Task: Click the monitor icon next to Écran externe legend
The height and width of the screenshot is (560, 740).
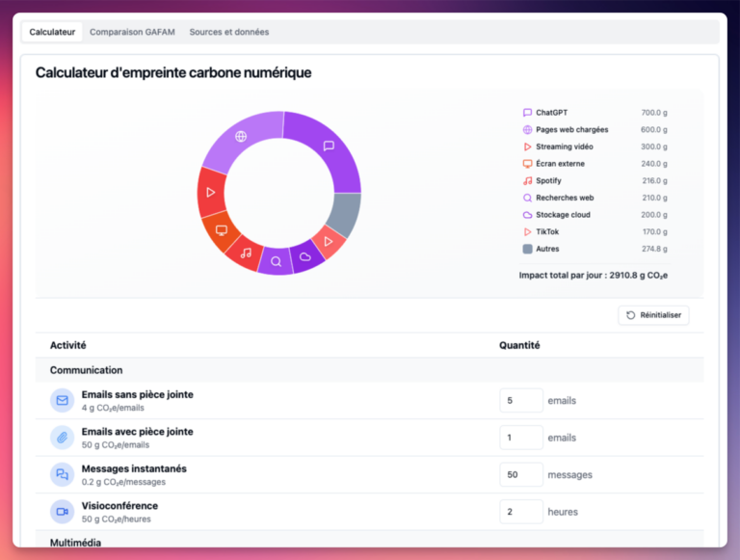Action: click(527, 164)
